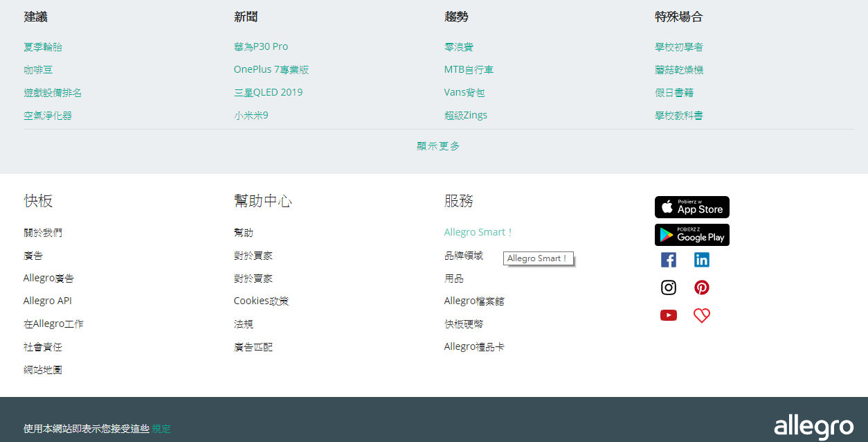Open the LinkedIn icon
Viewport: 868px width, 442px height.
702,260
